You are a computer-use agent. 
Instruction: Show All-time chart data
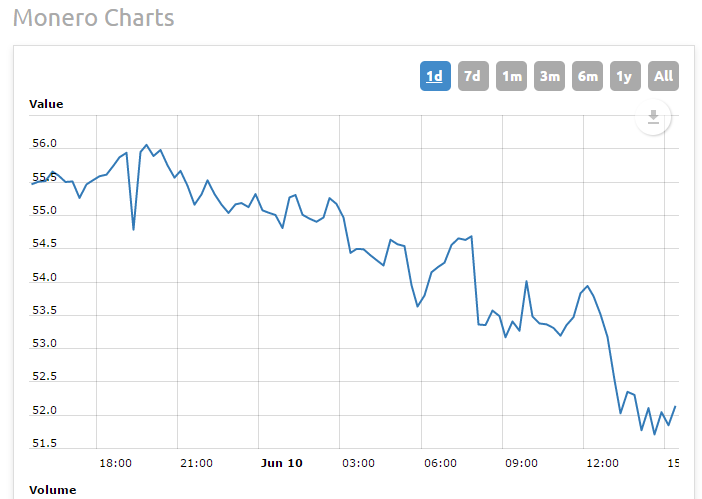coord(663,76)
